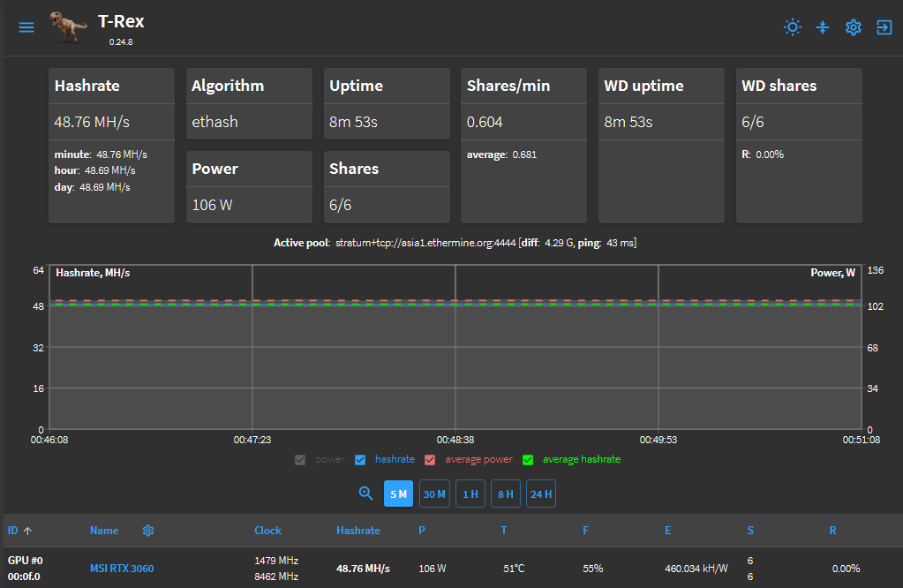Viewport: 903px width, 588px height.
Task: Click the ID sort arrow icon
Action: 27,531
